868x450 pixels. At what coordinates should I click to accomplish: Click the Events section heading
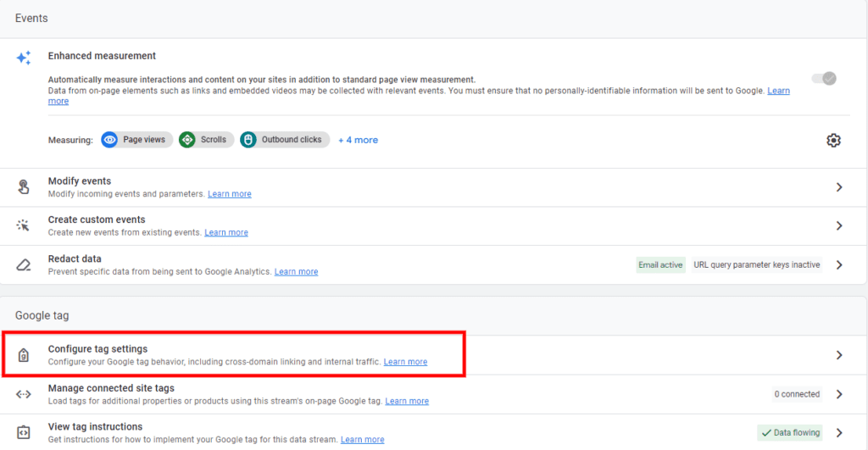31,19
